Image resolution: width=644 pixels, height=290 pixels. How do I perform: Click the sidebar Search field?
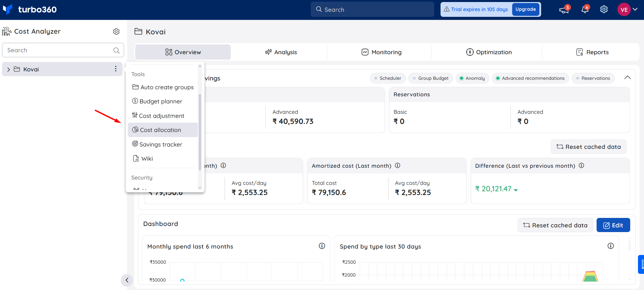pyautogui.click(x=63, y=50)
